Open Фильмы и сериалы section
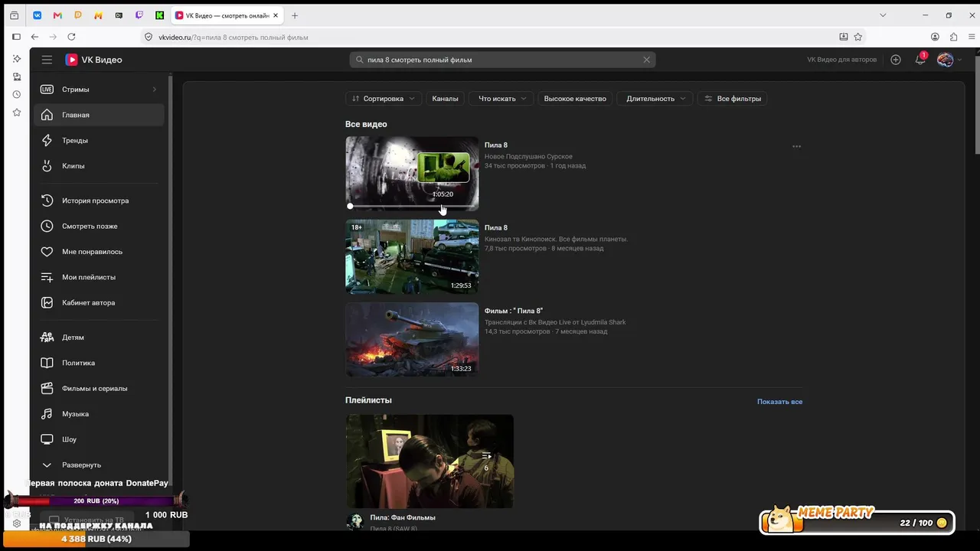Image resolution: width=980 pixels, height=551 pixels. tap(99, 389)
